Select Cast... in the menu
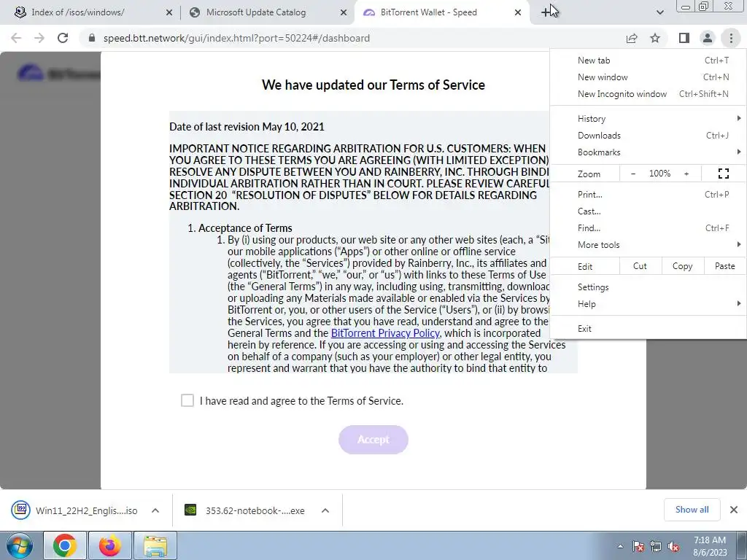Image resolution: width=747 pixels, height=560 pixels. click(x=649, y=211)
